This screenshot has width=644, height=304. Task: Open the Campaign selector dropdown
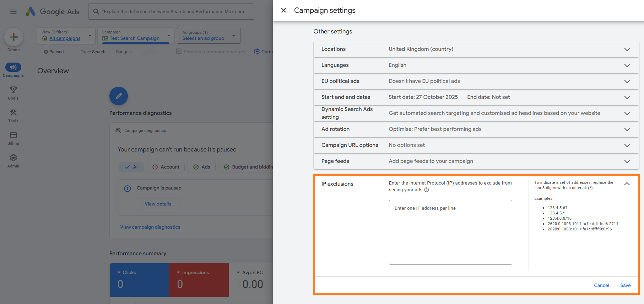[136, 36]
